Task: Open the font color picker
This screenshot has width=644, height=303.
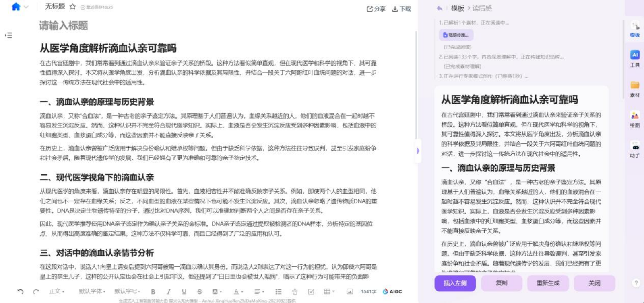Action: click(239, 292)
